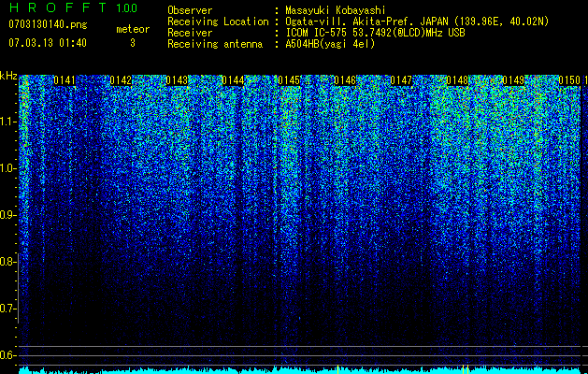Click the 0148 time marker
588x374 pixels.
click(x=457, y=80)
